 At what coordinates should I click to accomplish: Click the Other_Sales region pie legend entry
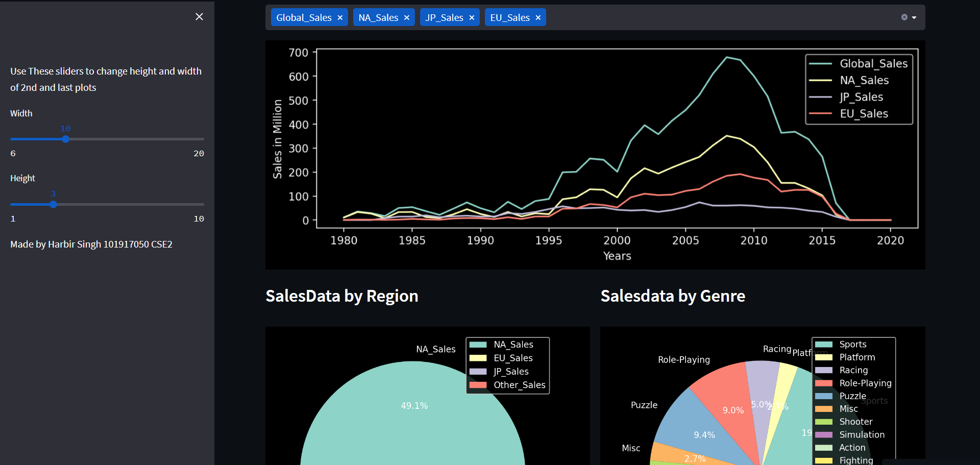pyautogui.click(x=507, y=385)
